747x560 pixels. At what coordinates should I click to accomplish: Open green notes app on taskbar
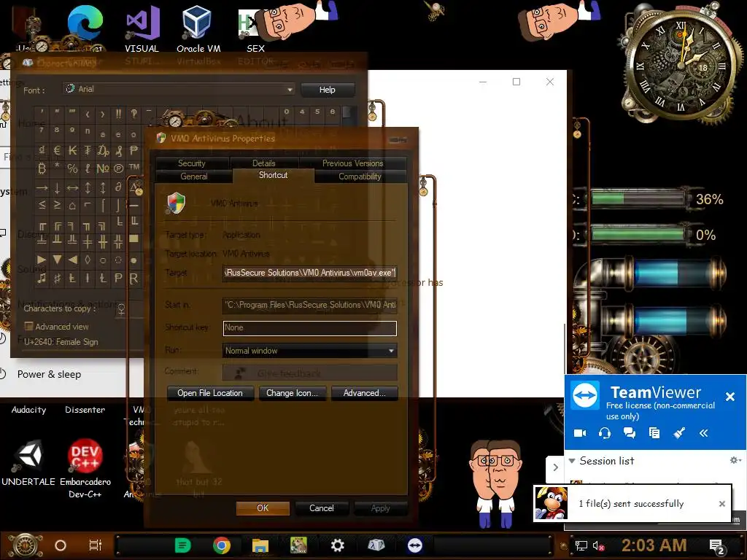point(182,545)
